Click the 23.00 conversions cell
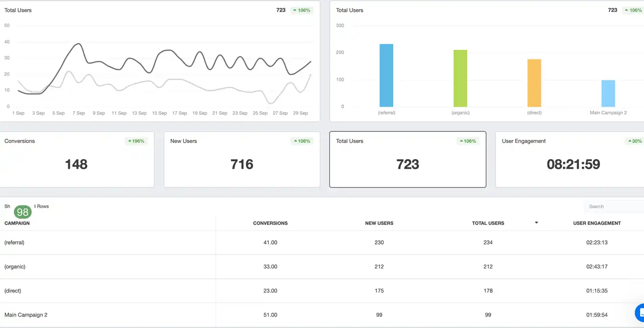Screen dimensions: 644x328 270,291
